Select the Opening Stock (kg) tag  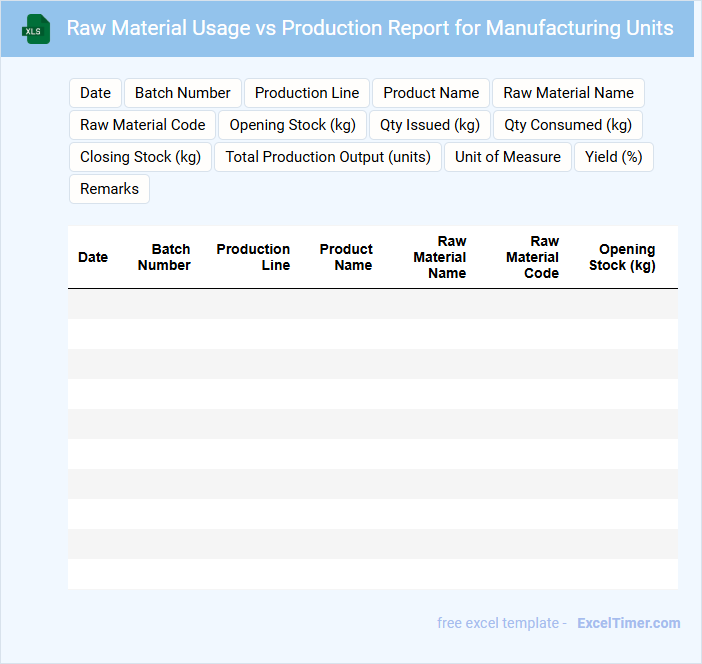[x=292, y=125]
